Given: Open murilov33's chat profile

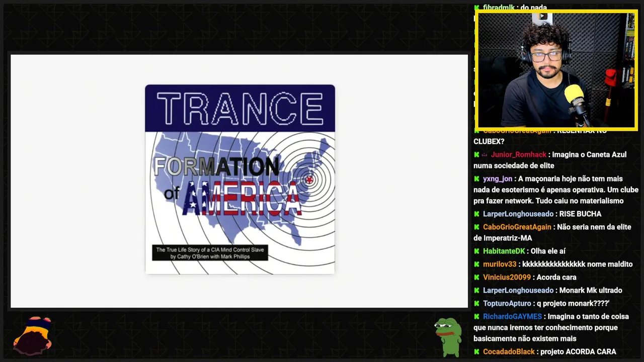Looking at the screenshot, I should pos(500,264).
